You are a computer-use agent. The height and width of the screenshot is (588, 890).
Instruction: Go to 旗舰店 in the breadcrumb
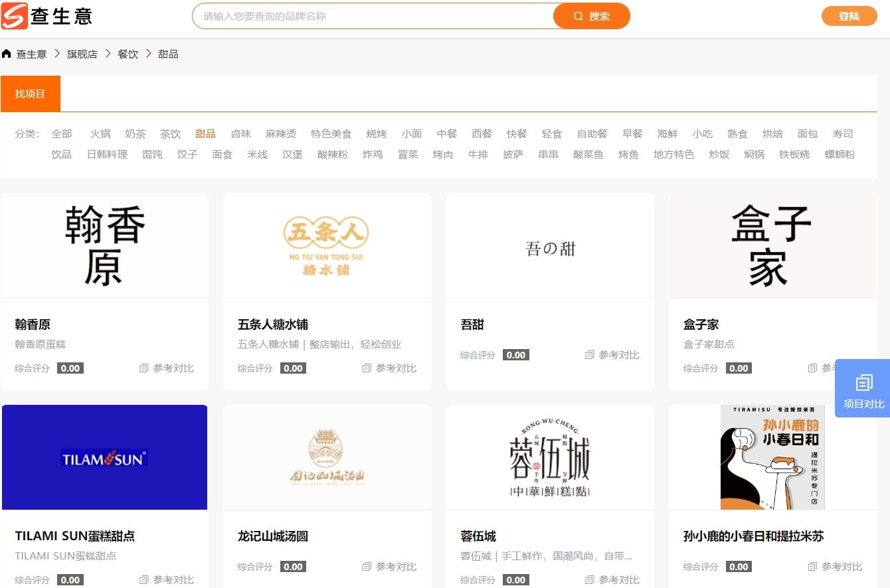pyautogui.click(x=82, y=54)
